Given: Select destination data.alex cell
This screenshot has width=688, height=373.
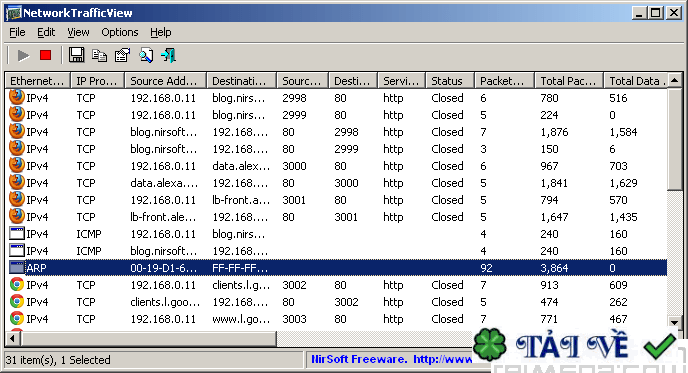Looking at the screenshot, I should (241, 166).
